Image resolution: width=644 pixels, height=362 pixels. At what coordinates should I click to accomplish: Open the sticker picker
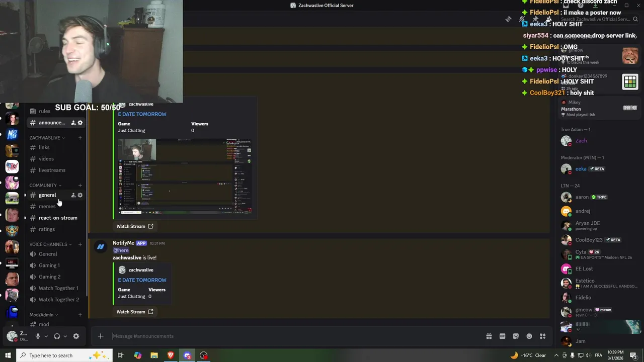point(516,336)
